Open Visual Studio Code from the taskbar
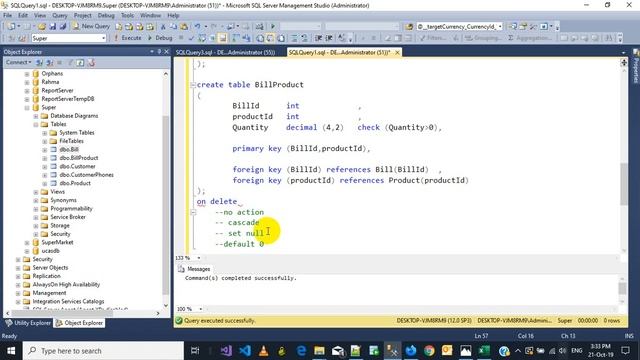 click(x=245, y=351)
